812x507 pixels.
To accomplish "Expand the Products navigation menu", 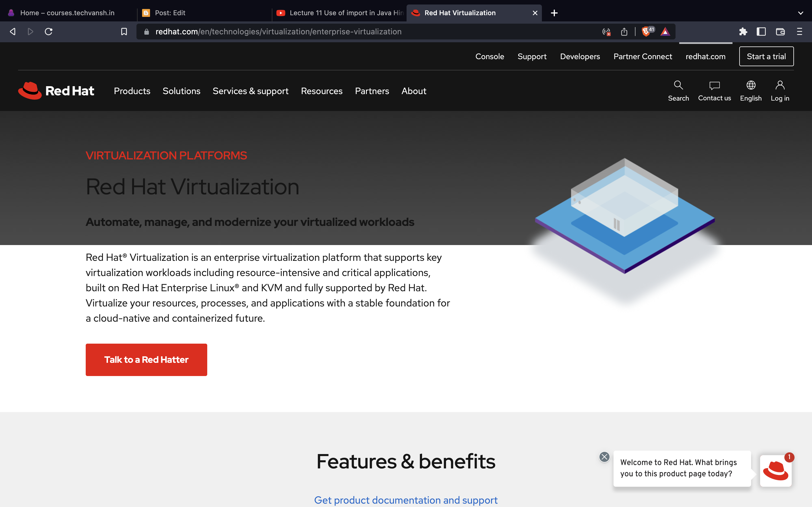I will coord(132,91).
